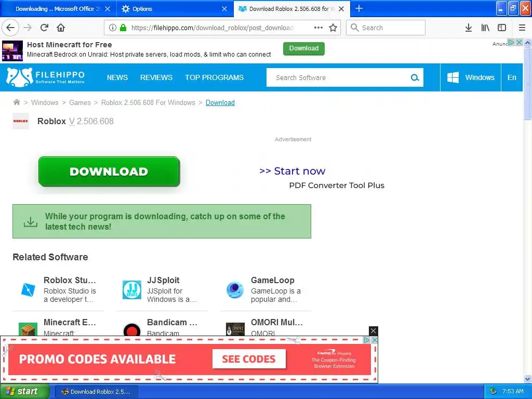Viewport: 532px width, 399px height.
Task: Switch to Downloading Microsoft Office tab
Action: click(x=58, y=9)
